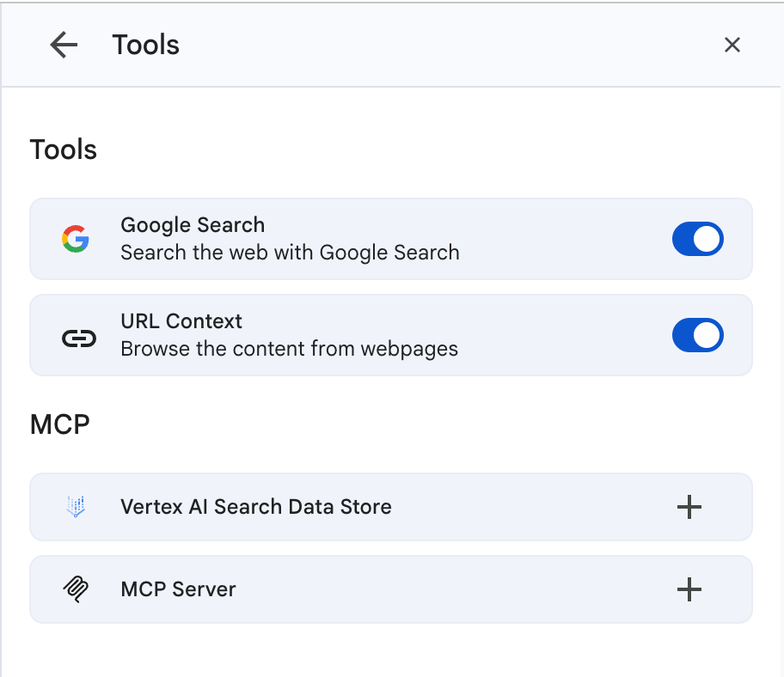Click the MCP section heading
Viewport: 784px width, 677px height.
60,424
